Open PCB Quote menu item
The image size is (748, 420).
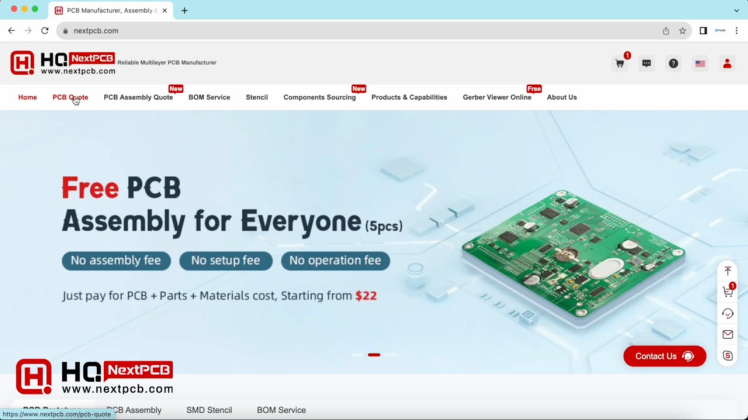pos(70,97)
